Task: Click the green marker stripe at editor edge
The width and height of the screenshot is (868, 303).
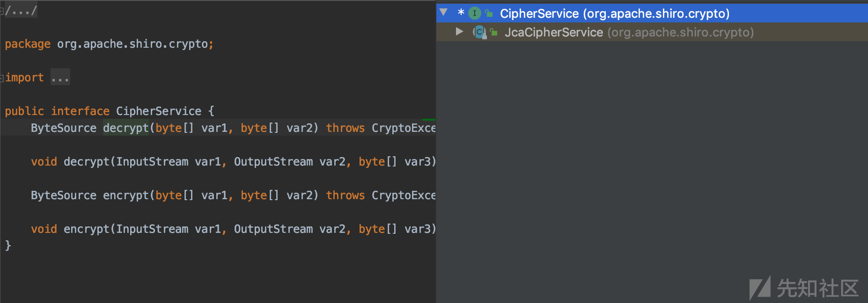Action: click(x=428, y=120)
